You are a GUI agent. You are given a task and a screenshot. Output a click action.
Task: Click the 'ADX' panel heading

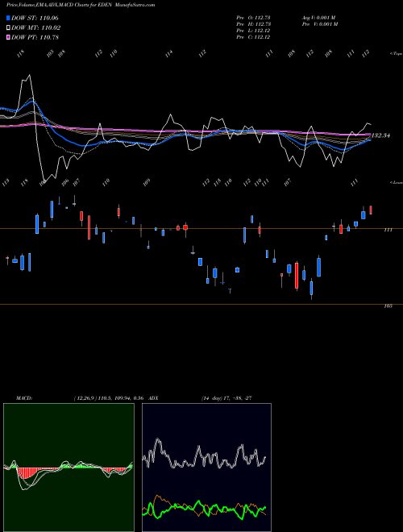coord(154,398)
